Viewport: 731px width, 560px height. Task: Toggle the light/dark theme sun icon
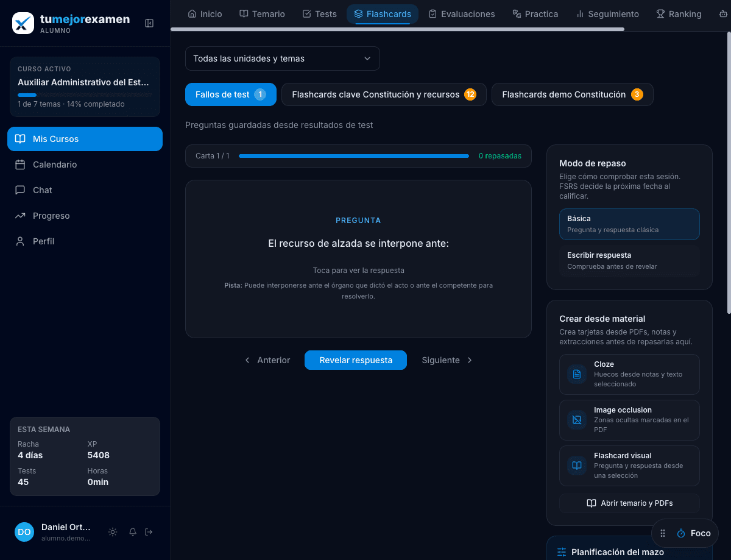click(x=113, y=532)
